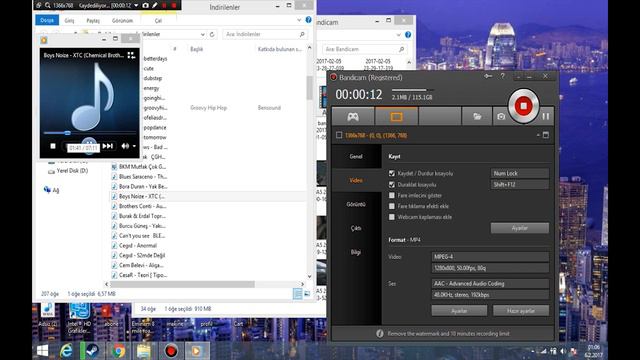Click horizontal scrollbar in Indirilenler file list
This screenshot has height=360, width=640.
coord(182,284)
